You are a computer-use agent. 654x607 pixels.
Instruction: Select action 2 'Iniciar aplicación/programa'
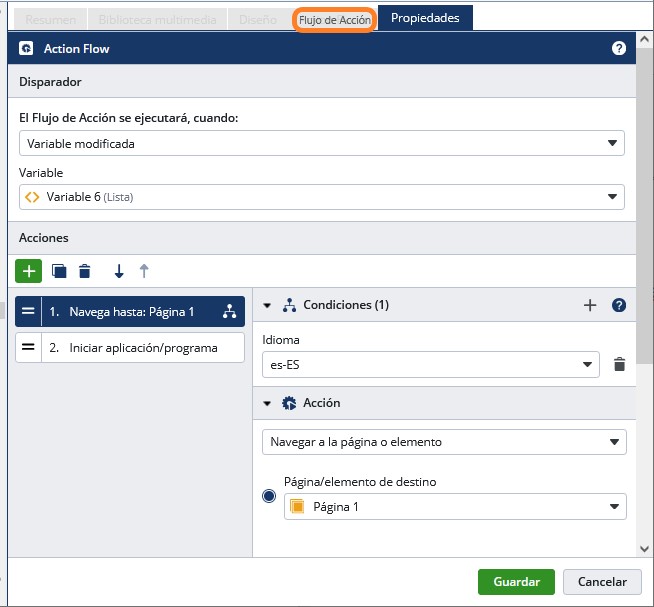click(x=130, y=347)
